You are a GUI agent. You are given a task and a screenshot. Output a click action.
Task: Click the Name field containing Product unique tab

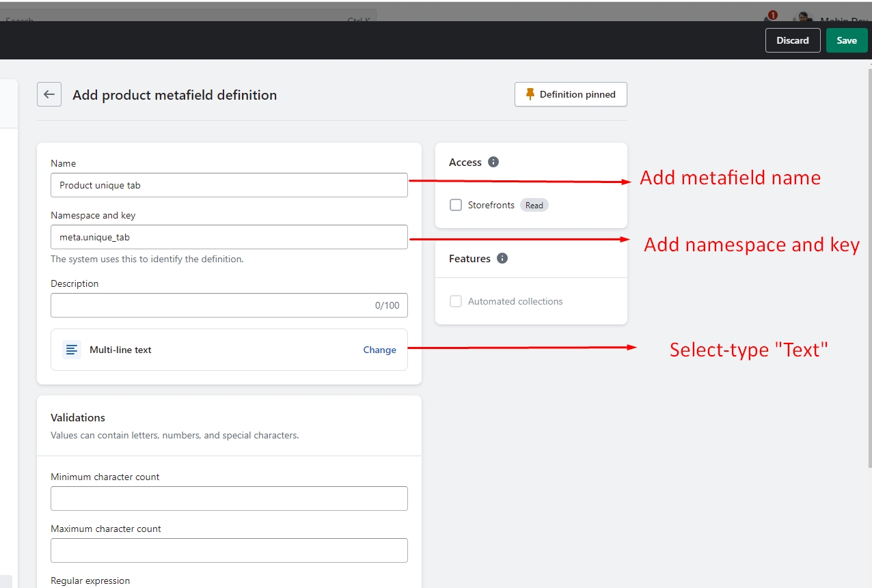pos(229,185)
